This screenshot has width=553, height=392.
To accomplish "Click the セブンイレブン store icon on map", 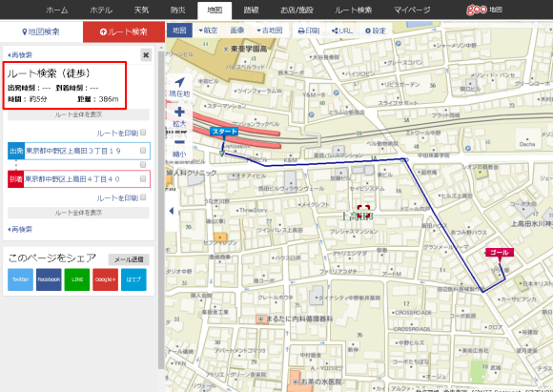I will click(220, 237).
